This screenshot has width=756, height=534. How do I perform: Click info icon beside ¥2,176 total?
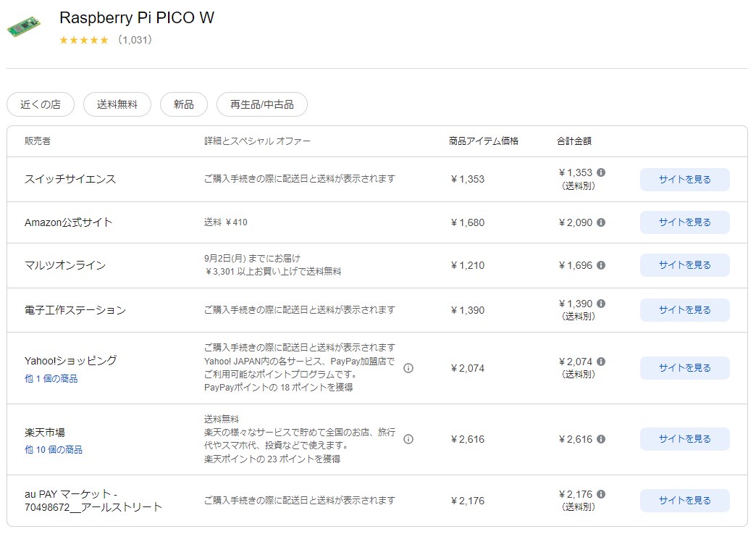[601, 494]
